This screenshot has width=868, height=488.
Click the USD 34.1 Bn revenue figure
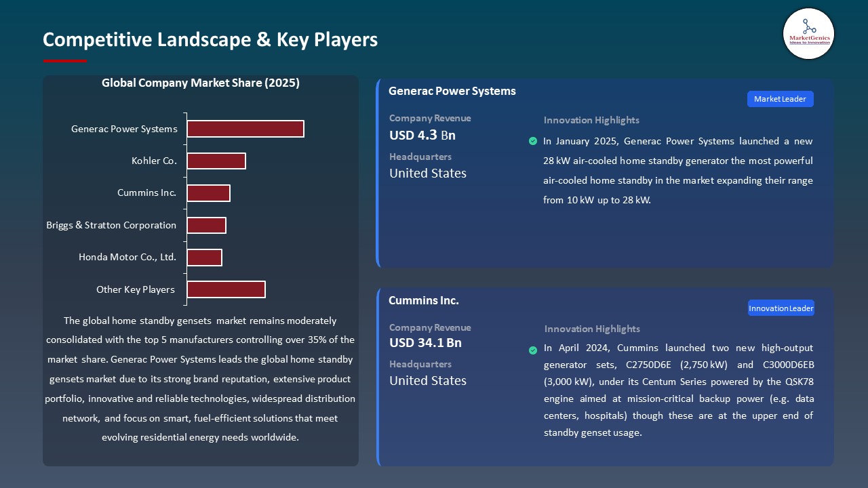[425, 343]
